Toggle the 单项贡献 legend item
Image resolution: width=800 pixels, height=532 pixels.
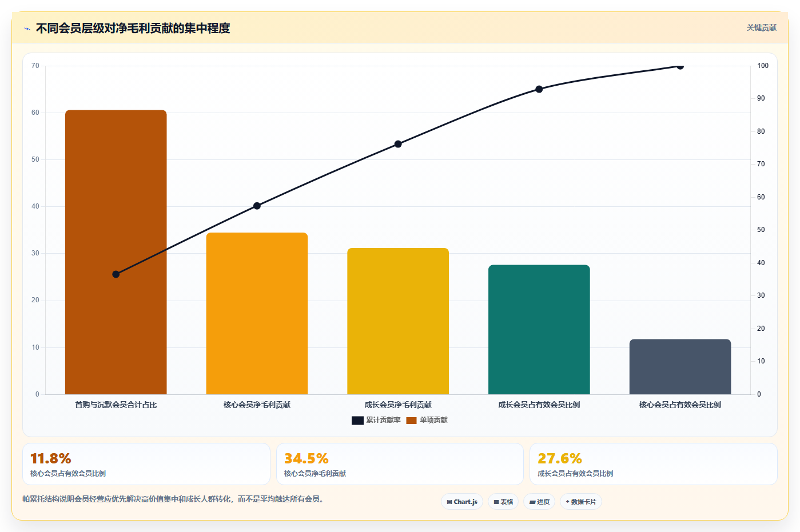pyautogui.click(x=427, y=420)
